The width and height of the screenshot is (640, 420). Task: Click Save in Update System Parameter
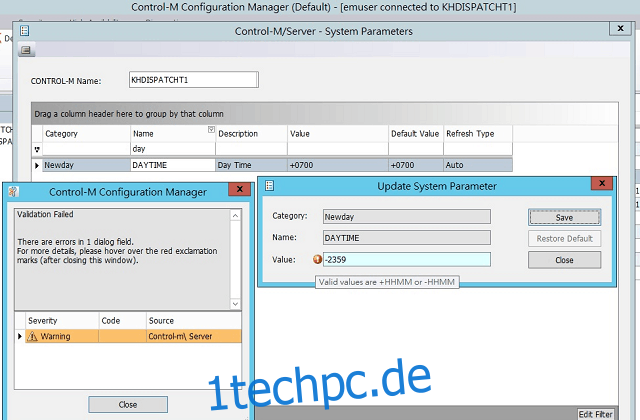click(x=564, y=218)
